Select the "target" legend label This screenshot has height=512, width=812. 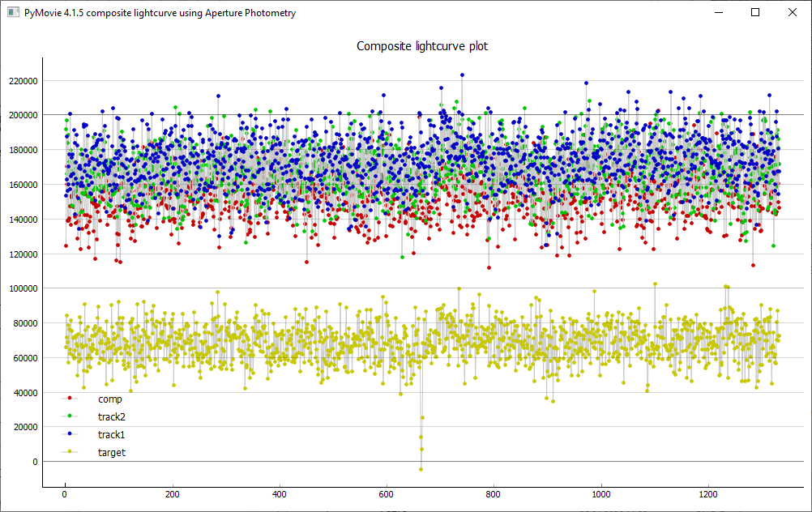coord(111,453)
